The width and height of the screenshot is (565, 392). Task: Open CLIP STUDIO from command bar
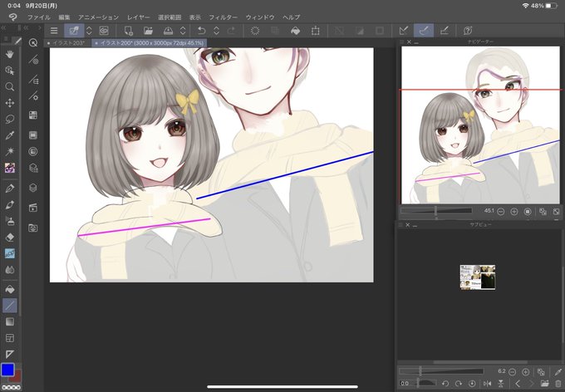(104, 31)
